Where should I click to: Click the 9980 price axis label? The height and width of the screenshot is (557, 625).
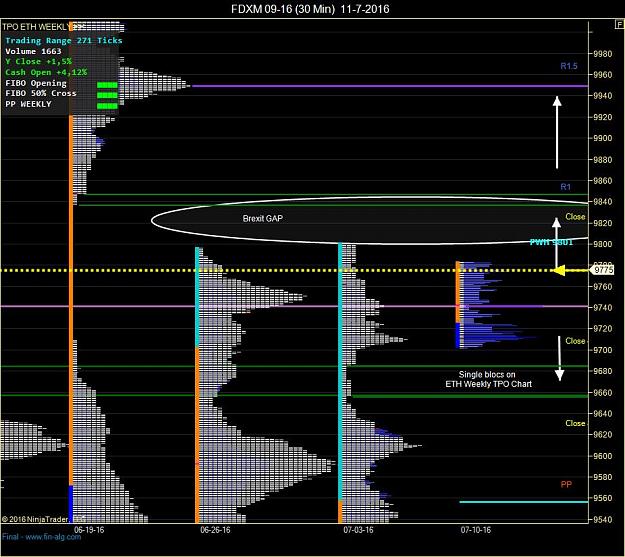[x=603, y=54]
